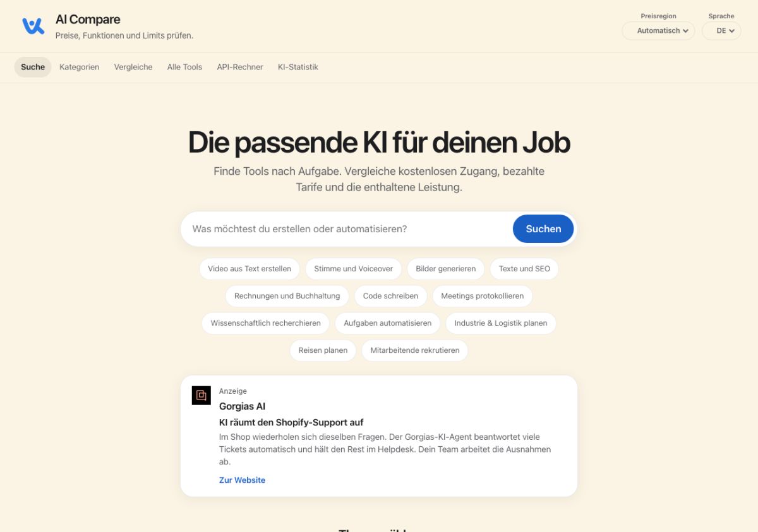Switch to the Kategorien tab
Screen dimensions: 758x532
click(x=80, y=67)
